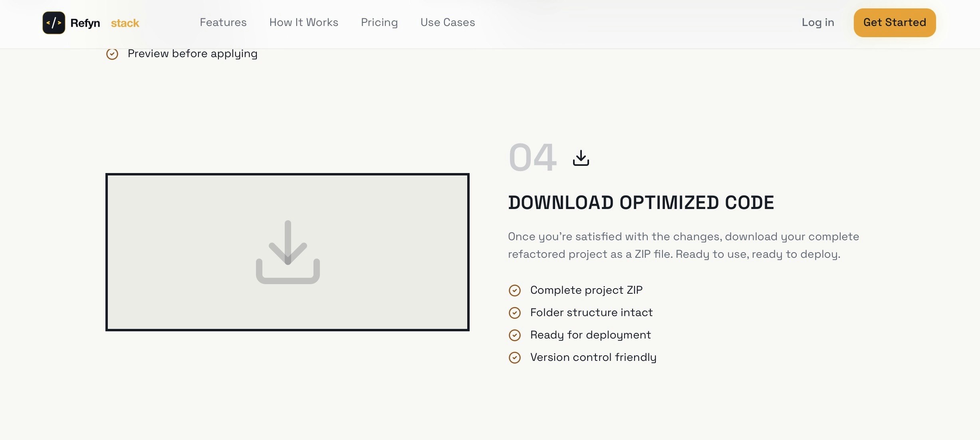980x440 pixels.
Task: Click the step number 04
Action: [532, 158]
